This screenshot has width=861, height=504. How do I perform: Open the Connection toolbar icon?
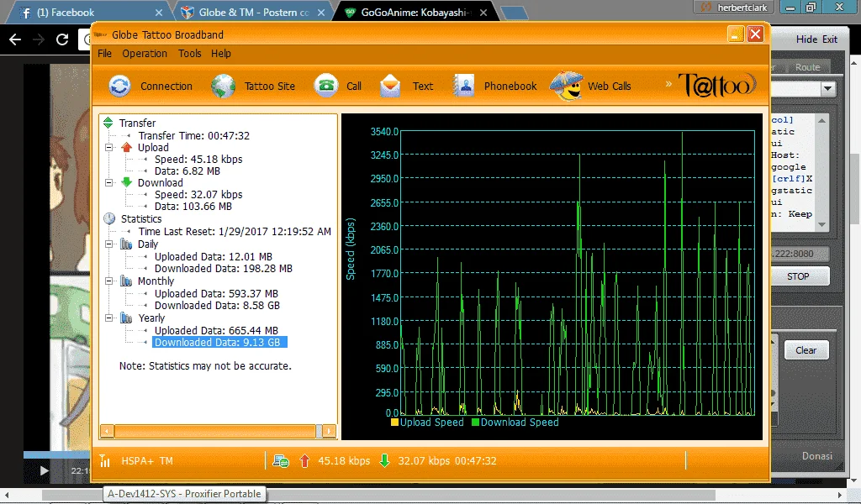pos(119,87)
